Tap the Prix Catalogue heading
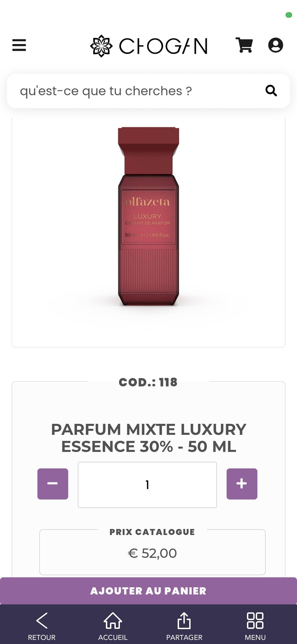297x644 pixels. coord(152,532)
